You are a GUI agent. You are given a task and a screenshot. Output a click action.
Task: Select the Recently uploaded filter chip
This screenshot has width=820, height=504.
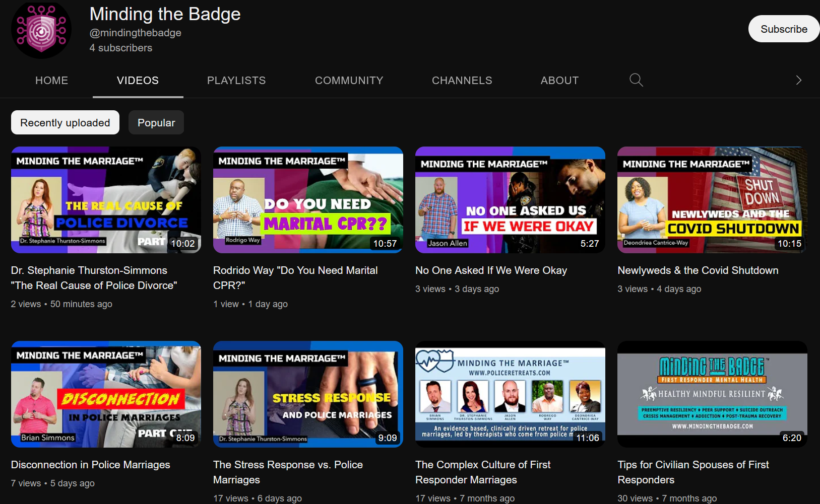65,123
